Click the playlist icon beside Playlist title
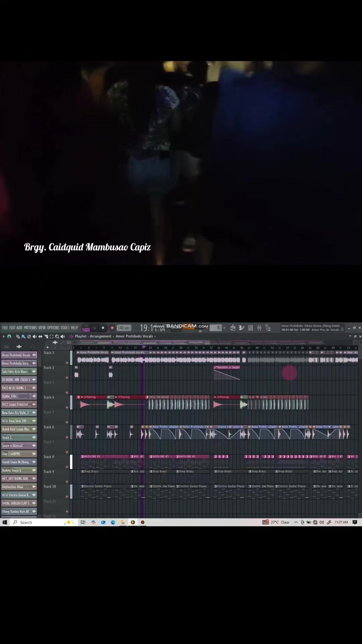The width and height of the screenshot is (362, 644). [71, 336]
